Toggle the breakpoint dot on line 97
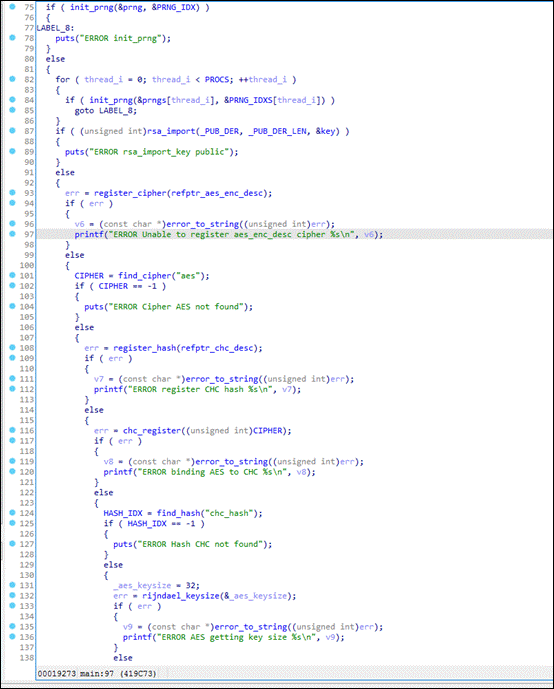This screenshot has width=554, height=689. 12,234
